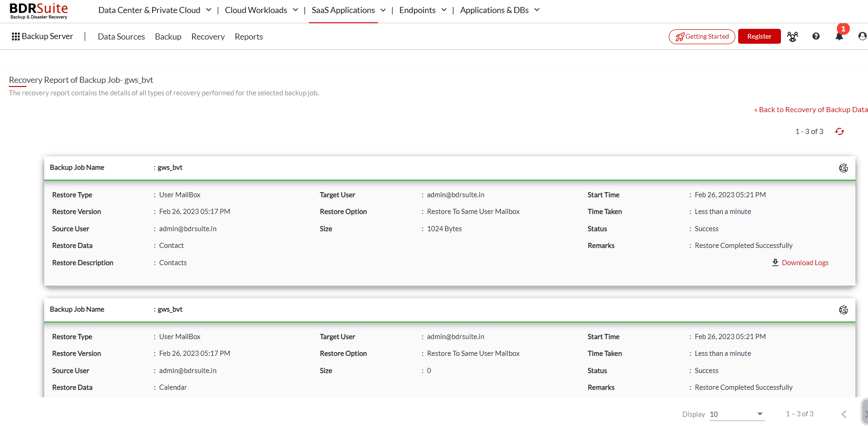Click the Google icon on second gws_bvt card
Viewport: 868px width, 427px height.
pos(843,310)
